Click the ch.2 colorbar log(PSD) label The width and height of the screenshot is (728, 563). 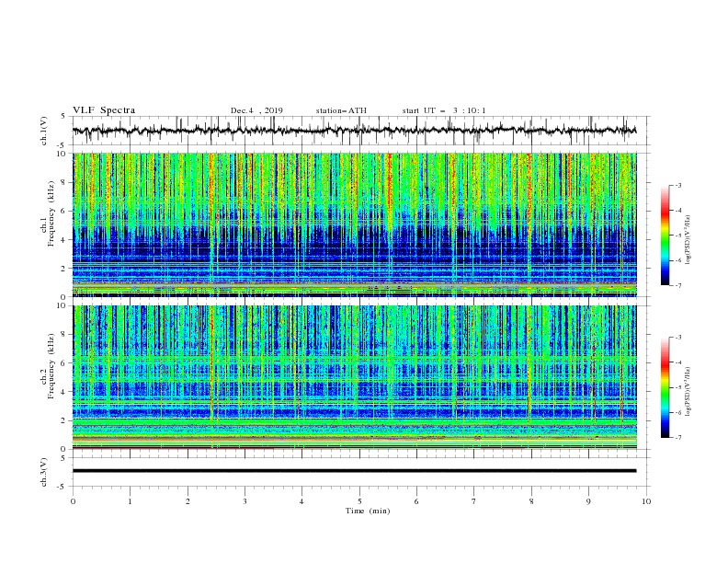pyautogui.click(x=688, y=392)
